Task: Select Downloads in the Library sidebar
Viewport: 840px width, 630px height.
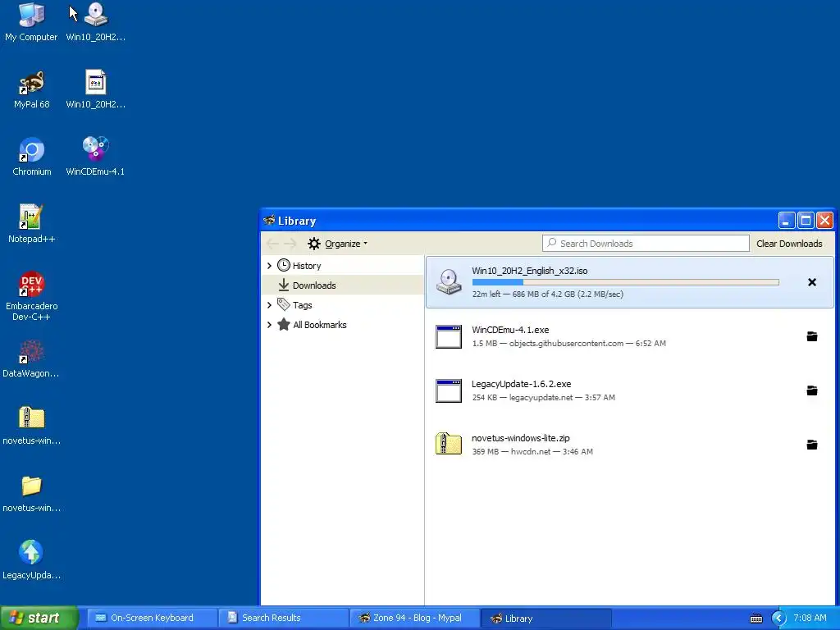Action: [x=314, y=285]
